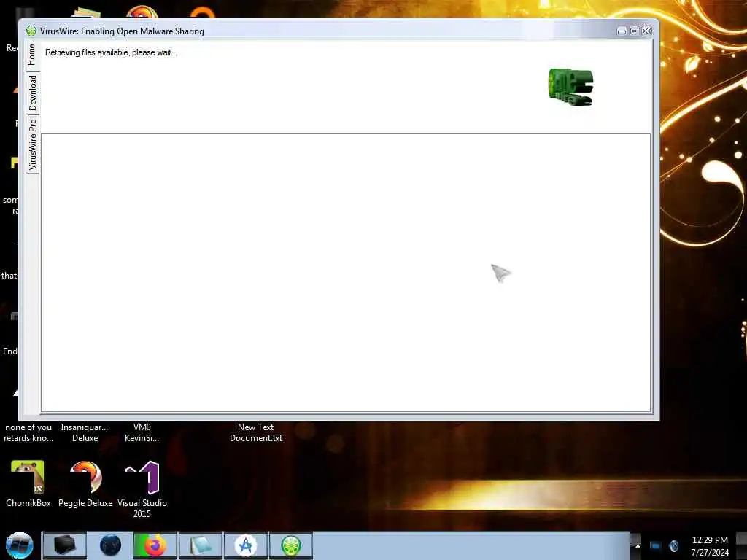Select the VirusWire Pro tab
Image resolution: width=747 pixels, height=560 pixels.
(x=32, y=144)
